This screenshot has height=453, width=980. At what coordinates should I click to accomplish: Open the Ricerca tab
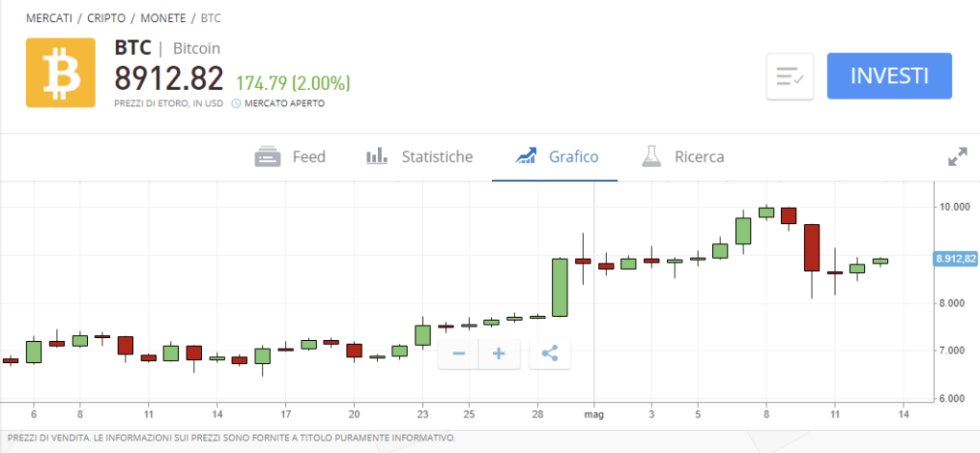point(682,156)
